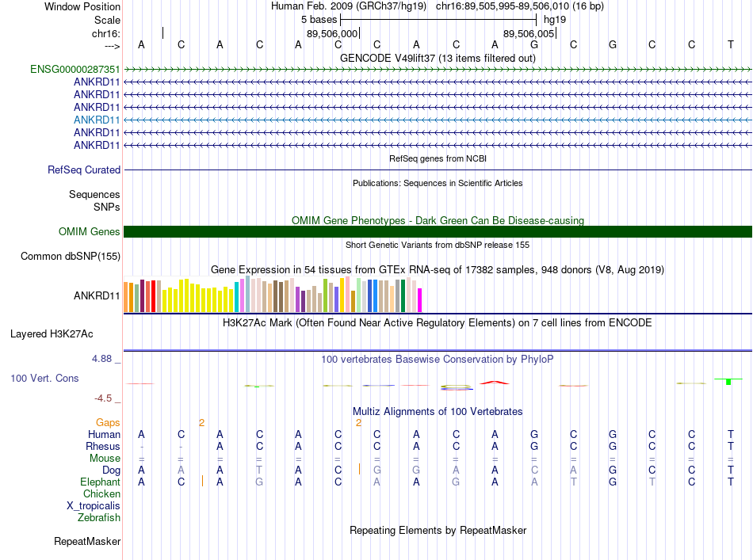
Task: Click the Rhesus species label
Action: point(103,446)
